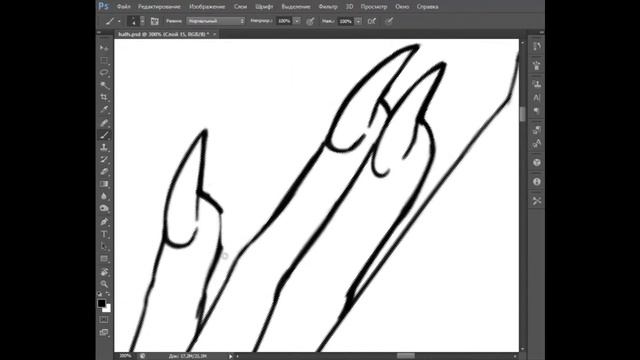
Task: Open the History panel icon
Action: click(x=537, y=46)
